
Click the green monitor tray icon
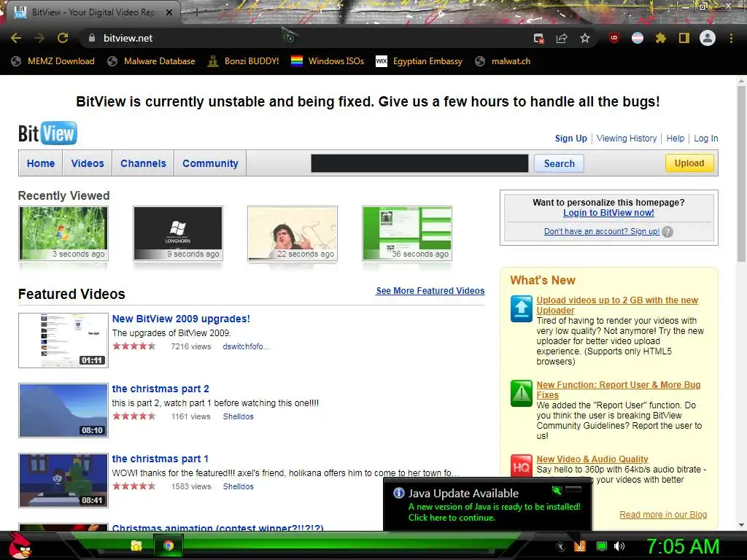602,546
